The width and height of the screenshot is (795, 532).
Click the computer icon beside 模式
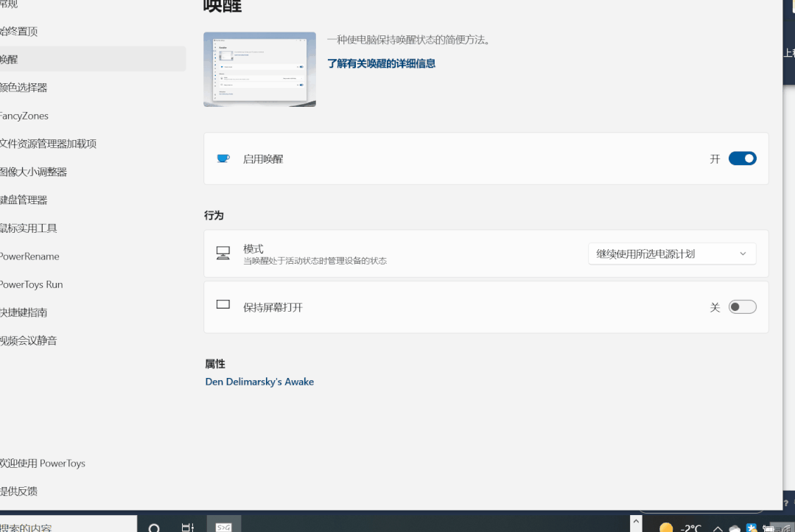tap(223, 253)
